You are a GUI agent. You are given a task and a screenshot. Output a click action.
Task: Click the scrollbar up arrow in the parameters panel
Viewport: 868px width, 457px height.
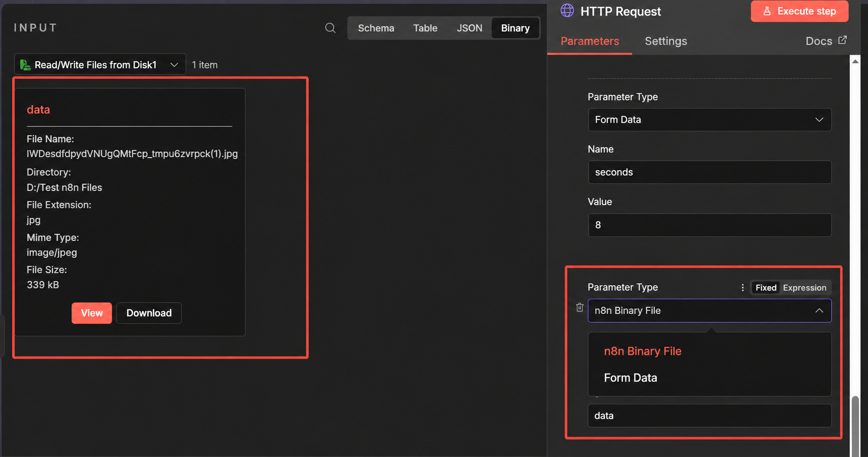[x=855, y=61]
